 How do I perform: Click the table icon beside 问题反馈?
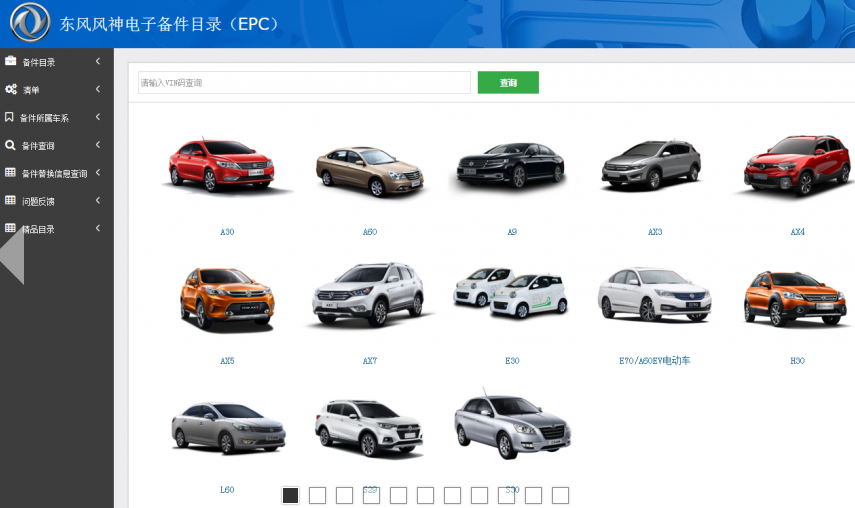[x=10, y=200]
